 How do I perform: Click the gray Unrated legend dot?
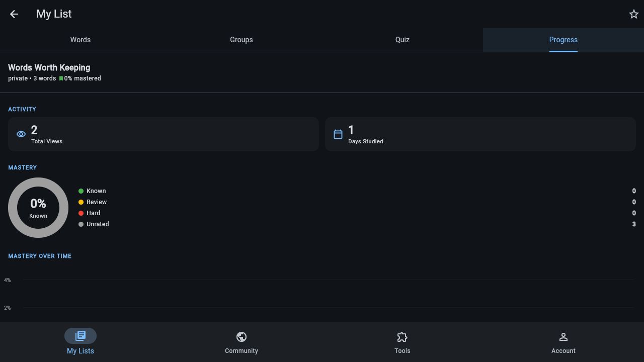click(81, 224)
